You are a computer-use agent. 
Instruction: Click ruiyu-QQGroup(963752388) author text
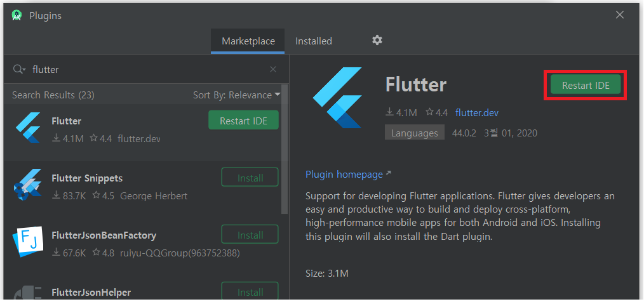point(180,253)
